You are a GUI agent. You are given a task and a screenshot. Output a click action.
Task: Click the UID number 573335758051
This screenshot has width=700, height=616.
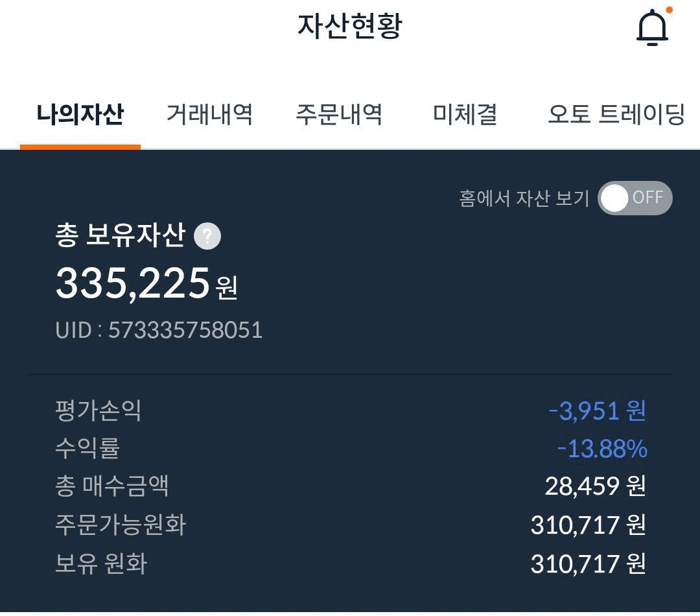pyautogui.click(x=185, y=330)
